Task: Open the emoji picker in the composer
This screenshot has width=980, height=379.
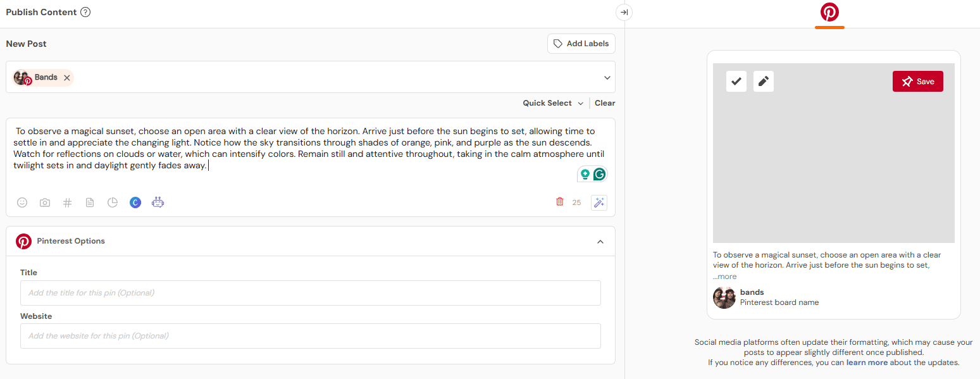Action: click(x=22, y=202)
